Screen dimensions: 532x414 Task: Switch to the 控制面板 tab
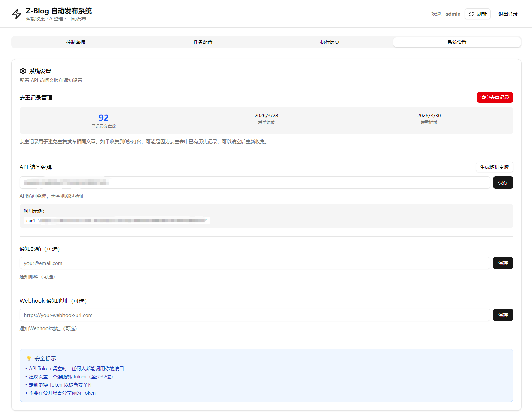click(75, 42)
